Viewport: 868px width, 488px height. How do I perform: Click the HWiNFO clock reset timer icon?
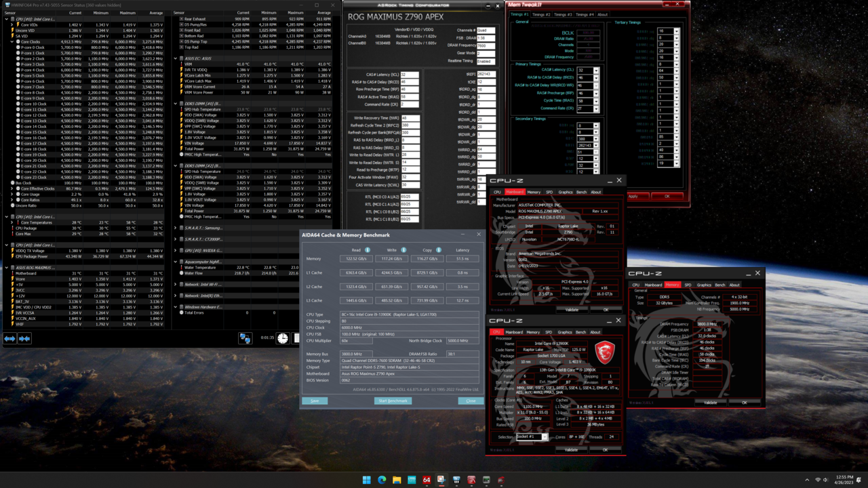[x=283, y=338]
